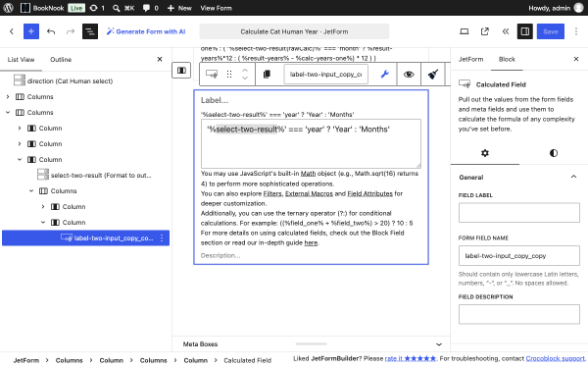Open the WordPress logo menu

8,8
